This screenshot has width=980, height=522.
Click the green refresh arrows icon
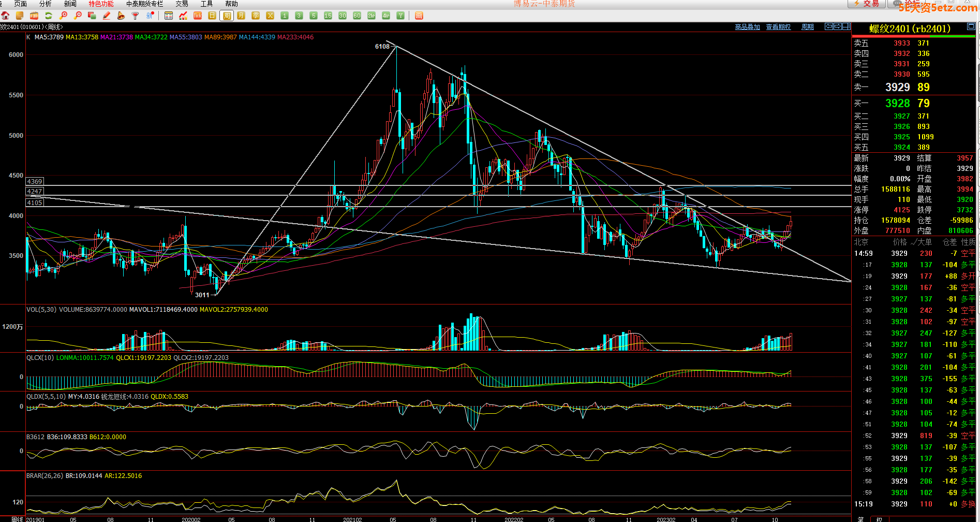49,16
